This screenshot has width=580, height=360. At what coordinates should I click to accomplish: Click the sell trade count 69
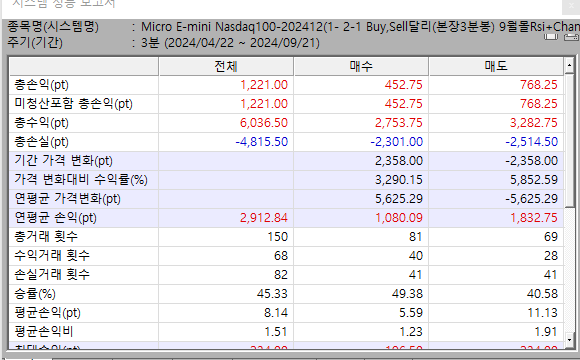pyautogui.click(x=551, y=237)
